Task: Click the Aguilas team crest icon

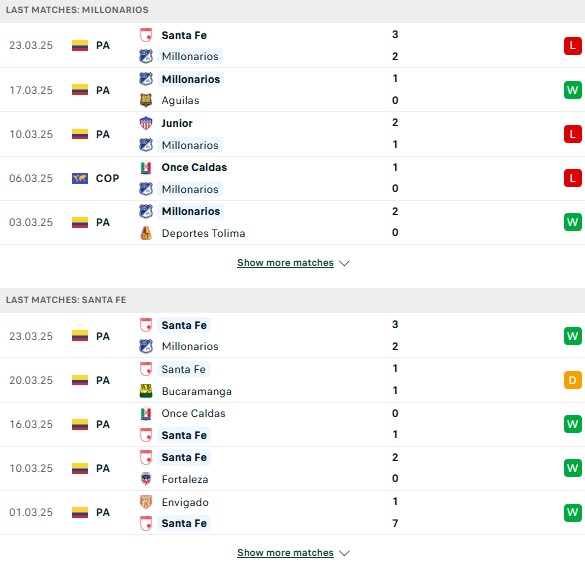Action: coord(146,100)
